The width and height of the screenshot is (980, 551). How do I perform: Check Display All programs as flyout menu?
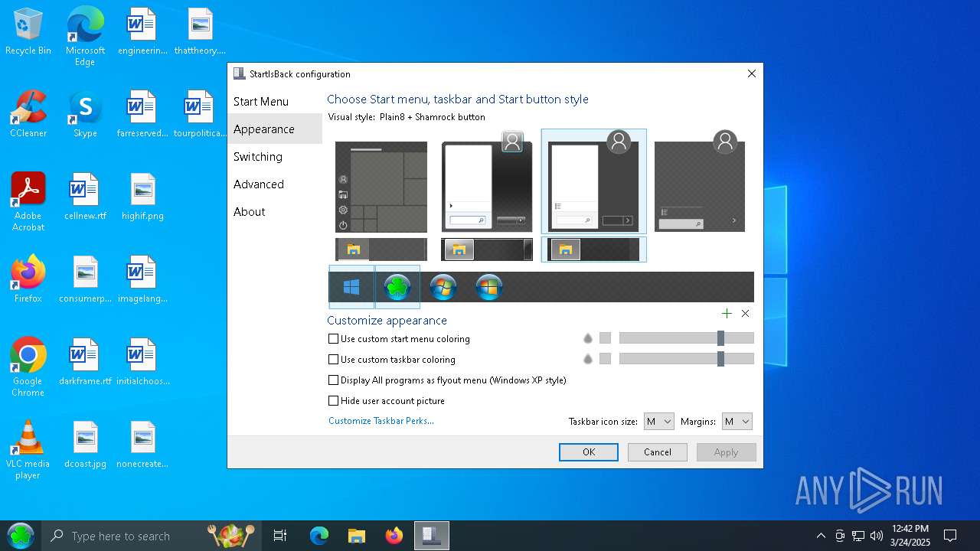point(333,380)
